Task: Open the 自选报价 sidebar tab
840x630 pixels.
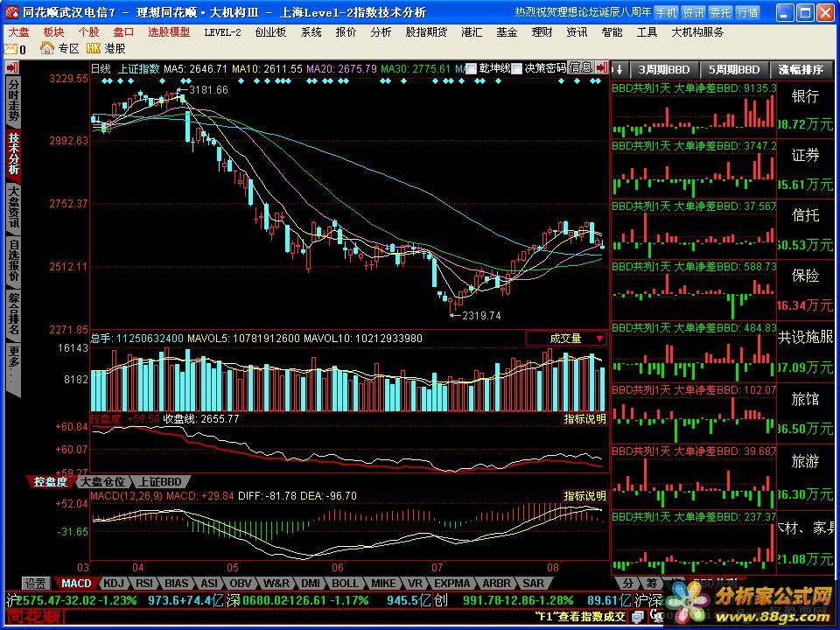Action: 13,261
